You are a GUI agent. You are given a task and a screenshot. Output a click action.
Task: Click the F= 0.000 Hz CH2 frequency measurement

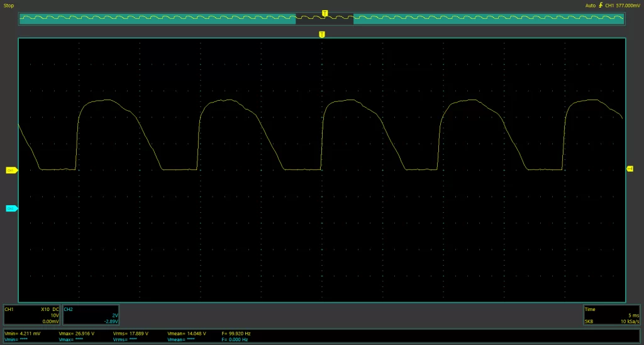click(x=235, y=340)
